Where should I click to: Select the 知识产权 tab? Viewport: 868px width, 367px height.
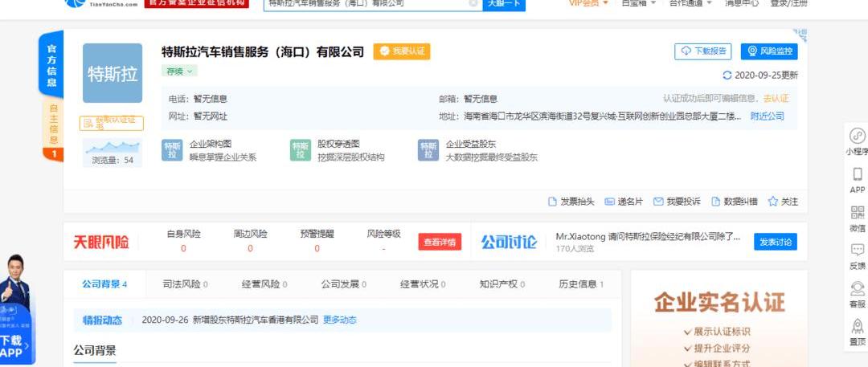[x=502, y=284]
